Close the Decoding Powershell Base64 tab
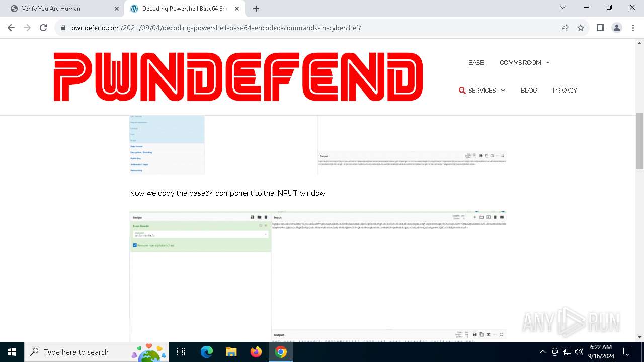Image resolution: width=644 pixels, height=362 pixels. pyautogui.click(x=236, y=9)
